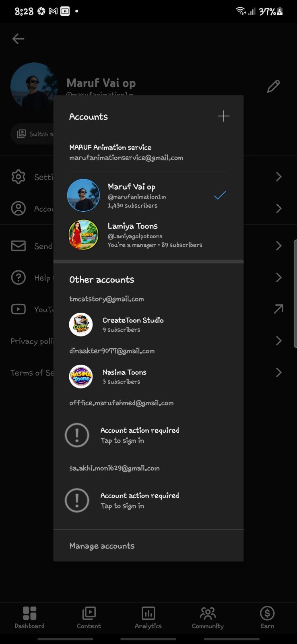This screenshot has width=297, height=644.
Task: Tap the chevron on the Help row
Action: (279, 278)
